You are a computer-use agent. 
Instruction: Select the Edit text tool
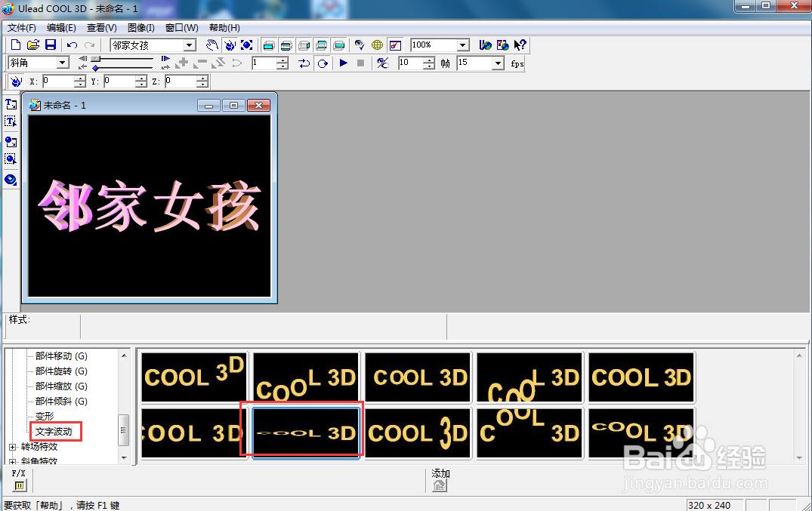click(x=11, y=122)
